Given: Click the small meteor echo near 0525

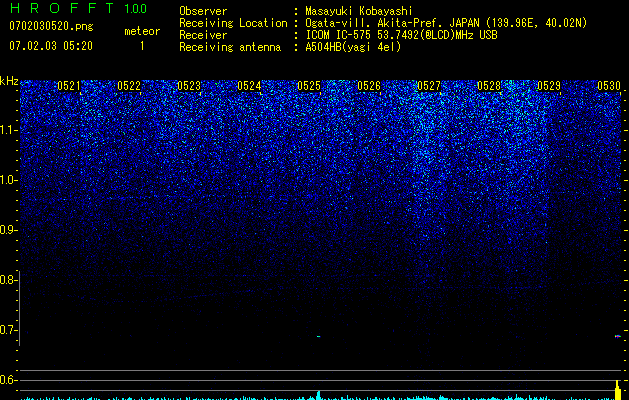Looking at the screenshot, I should [319, 336].
